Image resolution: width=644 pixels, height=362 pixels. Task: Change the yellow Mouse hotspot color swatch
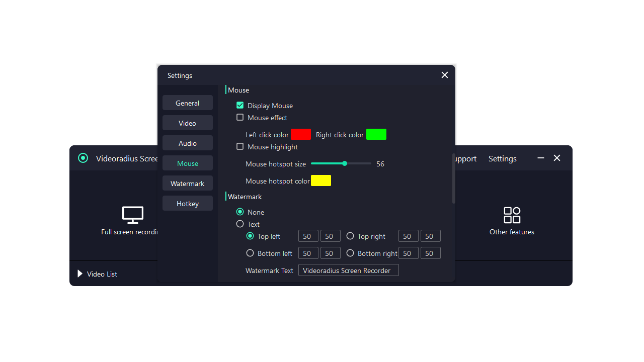[321, 180]
